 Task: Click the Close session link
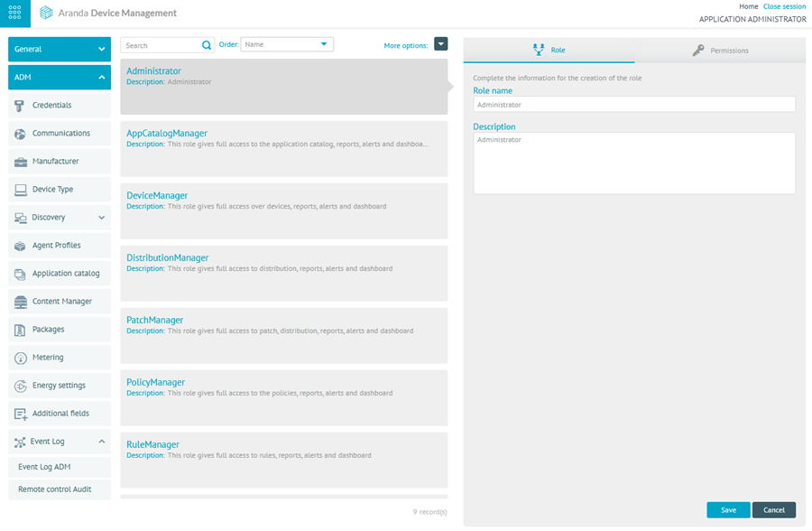[x=785, y=6]
